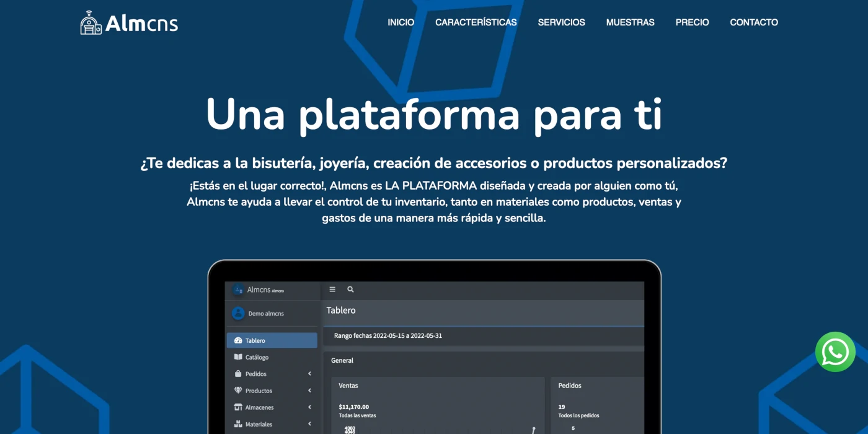
Task: Click the Demo almcns user avatar
Action: tap(238, 314)
